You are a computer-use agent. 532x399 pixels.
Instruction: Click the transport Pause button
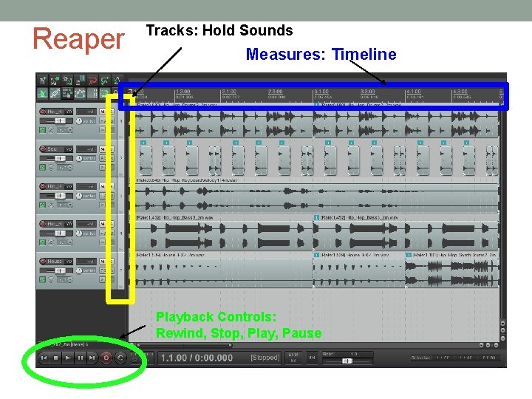80,358
